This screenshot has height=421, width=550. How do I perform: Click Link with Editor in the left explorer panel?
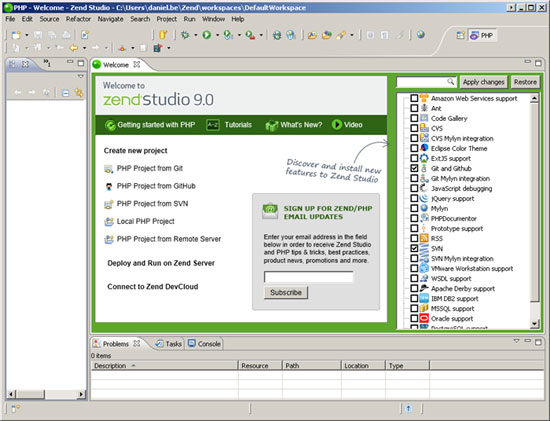[79, 93]
